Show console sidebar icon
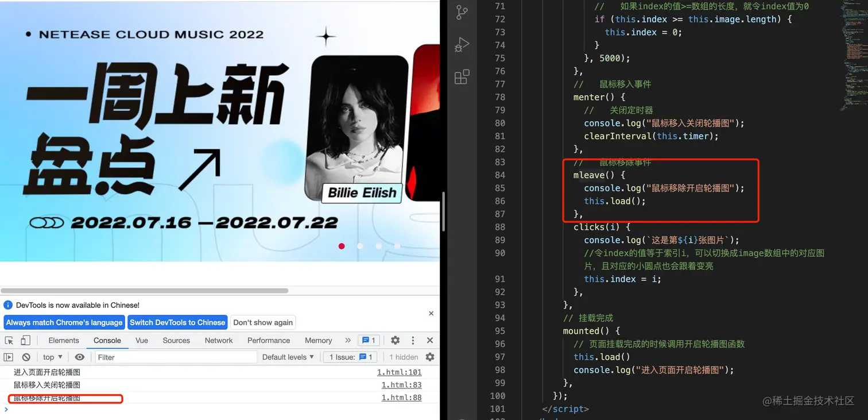 pyautogui.click(x=9, y=357)
